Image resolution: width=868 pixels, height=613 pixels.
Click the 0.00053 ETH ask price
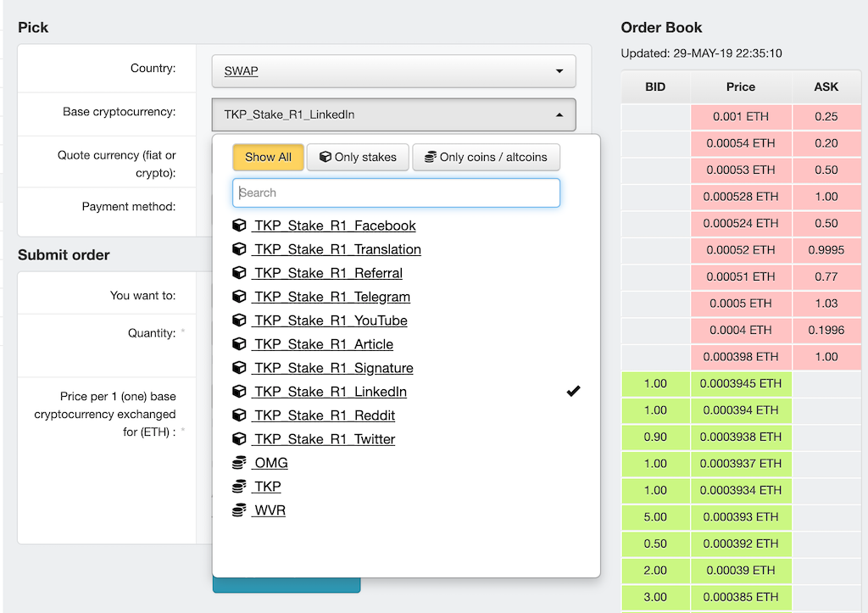click(x=741, y=170)
